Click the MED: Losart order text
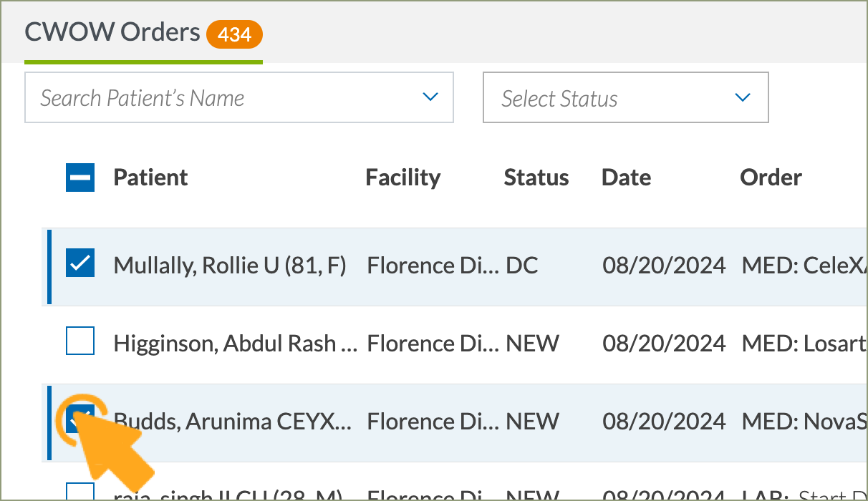The width and height of the screenshot is (868, 501). pyautogui.click(x=804, y=344)
